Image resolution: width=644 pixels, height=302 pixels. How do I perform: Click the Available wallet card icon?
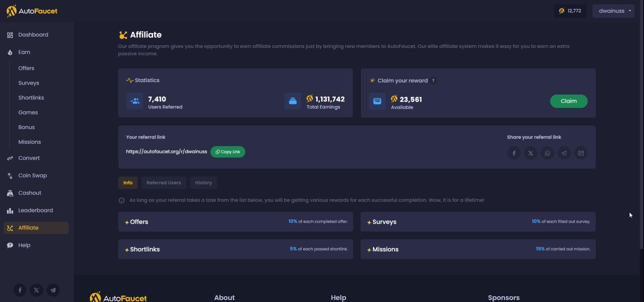point(377,101)
